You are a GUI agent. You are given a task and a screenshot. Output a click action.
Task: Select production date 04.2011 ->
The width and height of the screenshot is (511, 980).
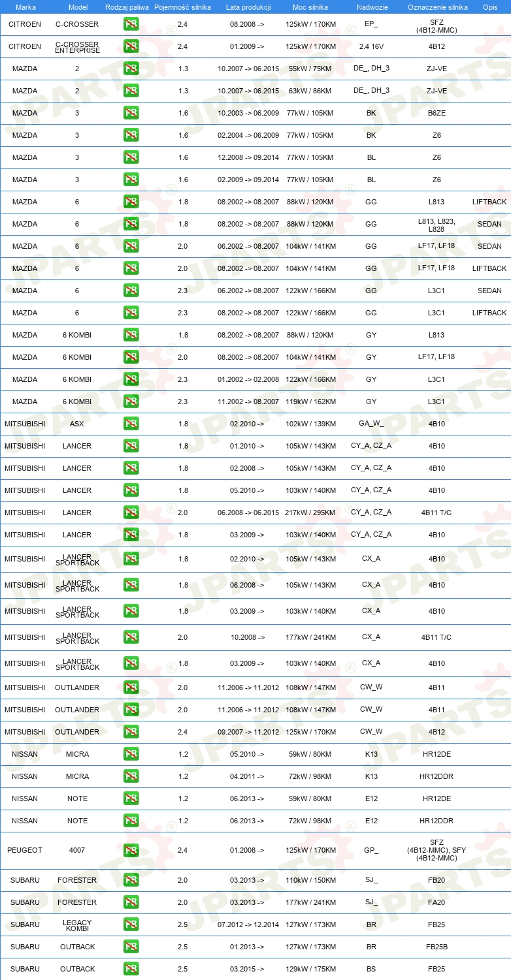tap(248, 776)
